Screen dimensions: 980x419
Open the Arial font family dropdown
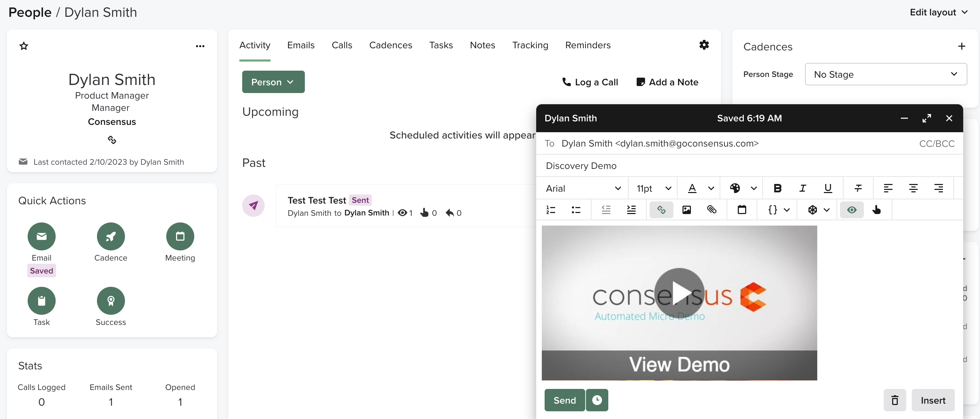582,188
